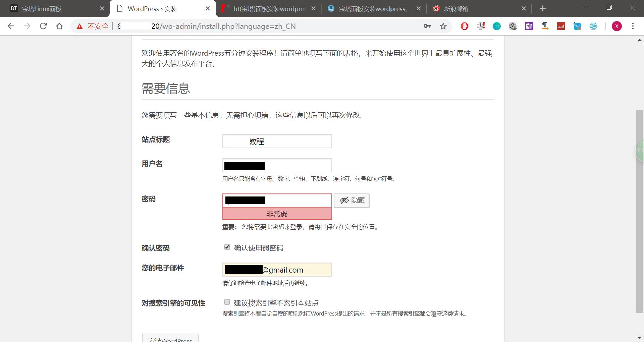Enable 建议搜索引擎不索引本站点 checkbox

(x=227, y=302)
